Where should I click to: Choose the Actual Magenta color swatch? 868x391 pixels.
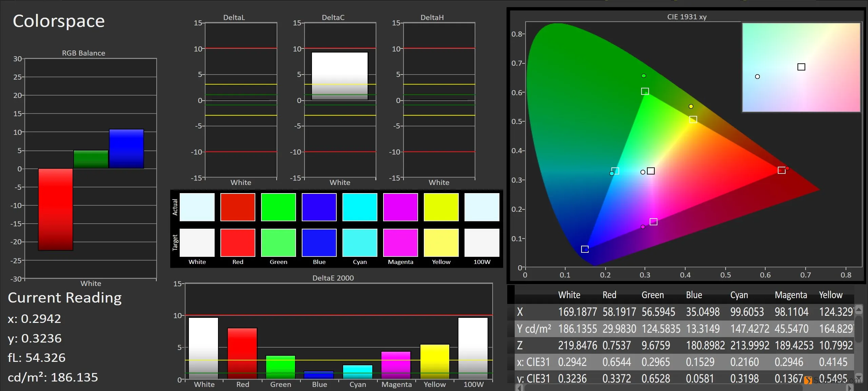(x=400, y=207)
